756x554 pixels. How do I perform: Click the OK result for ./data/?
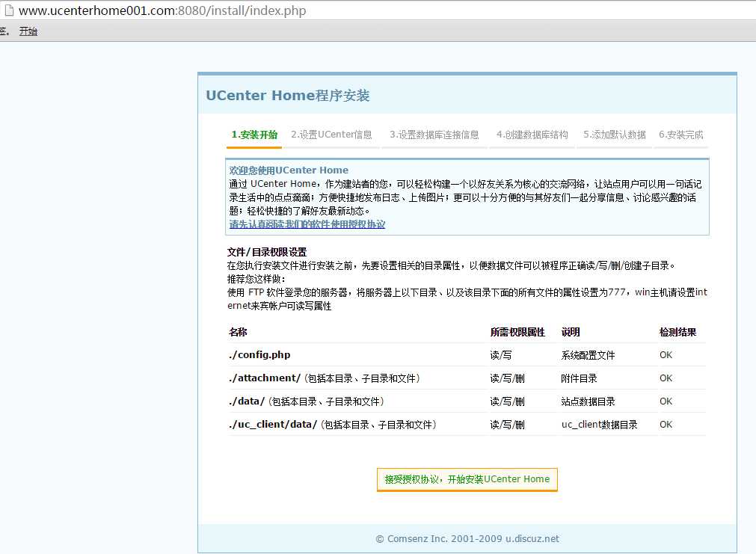click(x=666, y=401)
